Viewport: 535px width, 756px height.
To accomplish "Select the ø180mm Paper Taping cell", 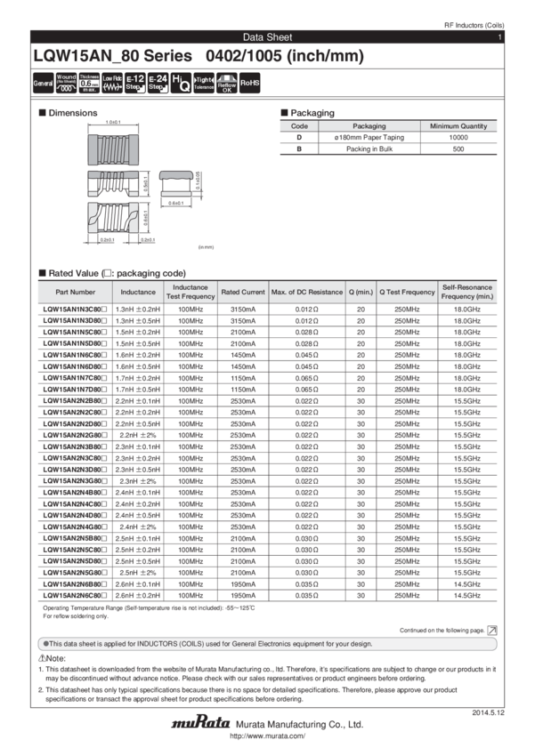I will click(369, 137).
